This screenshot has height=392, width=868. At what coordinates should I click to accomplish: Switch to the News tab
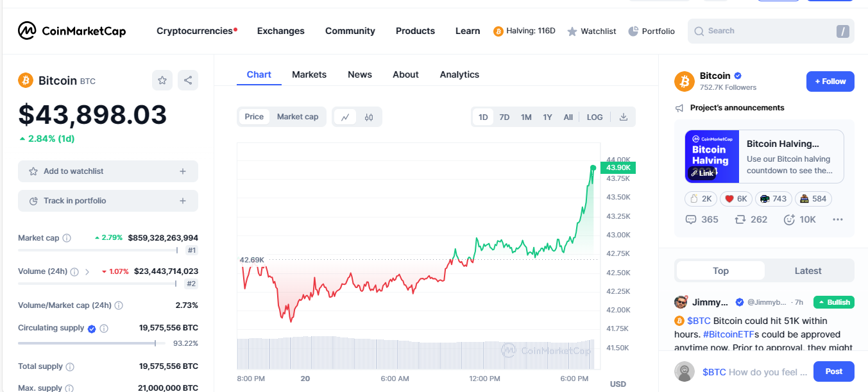[x=360, y=74]
